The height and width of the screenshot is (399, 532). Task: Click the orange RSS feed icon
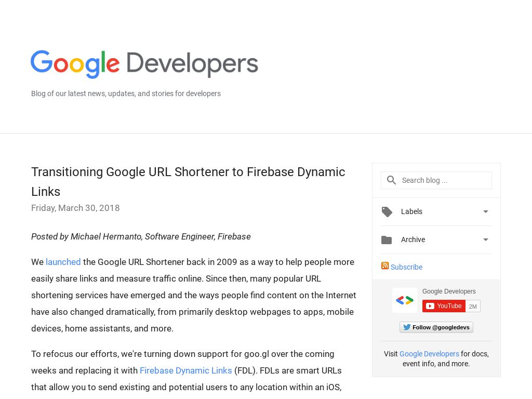385,266
